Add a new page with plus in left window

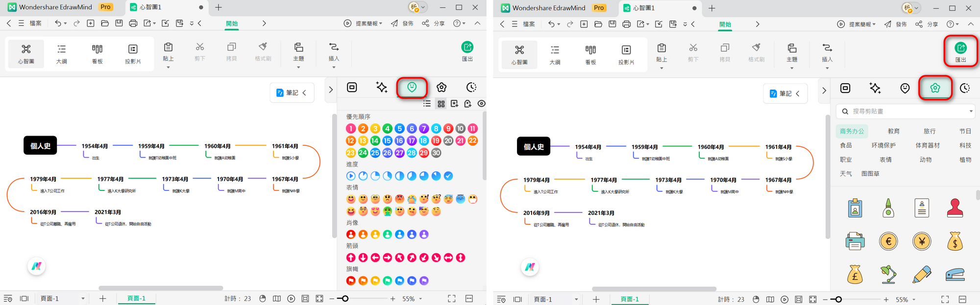102,298
